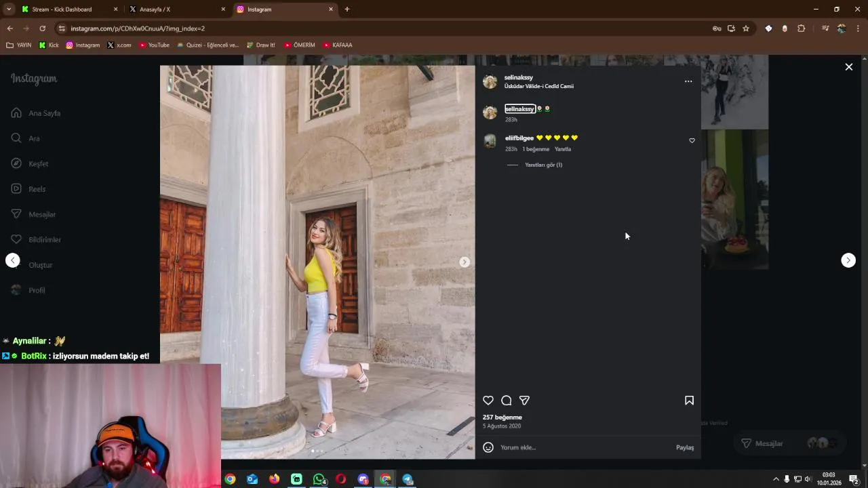This screenshot has width=868, height=488.
Task: Go to the previous post arrow
Action: pyautogui.click(x=13, y=260)
